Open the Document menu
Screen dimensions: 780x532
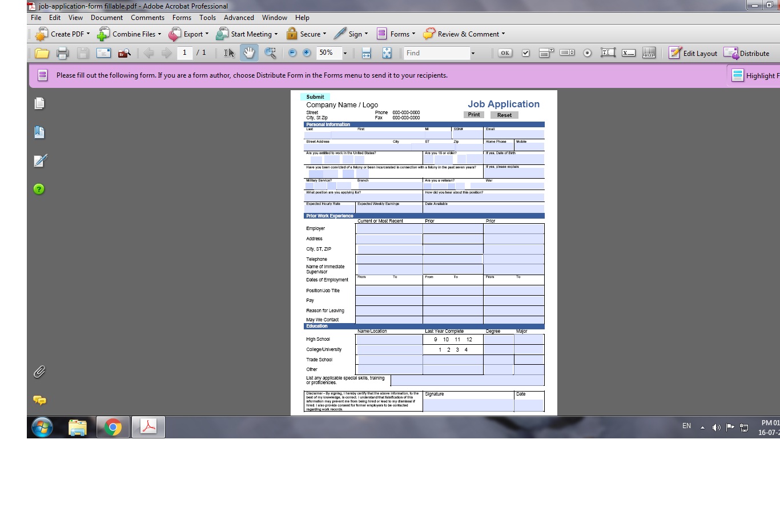(107, 18)
